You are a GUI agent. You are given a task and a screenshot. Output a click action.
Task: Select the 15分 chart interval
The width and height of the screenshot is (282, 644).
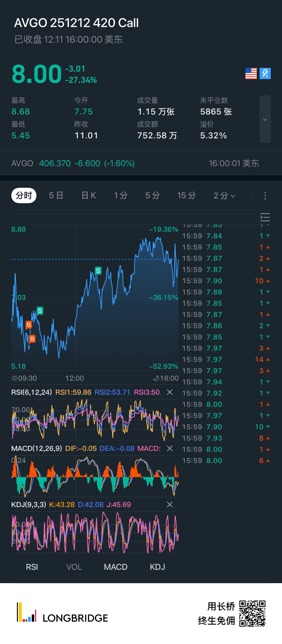pos(186,196)
